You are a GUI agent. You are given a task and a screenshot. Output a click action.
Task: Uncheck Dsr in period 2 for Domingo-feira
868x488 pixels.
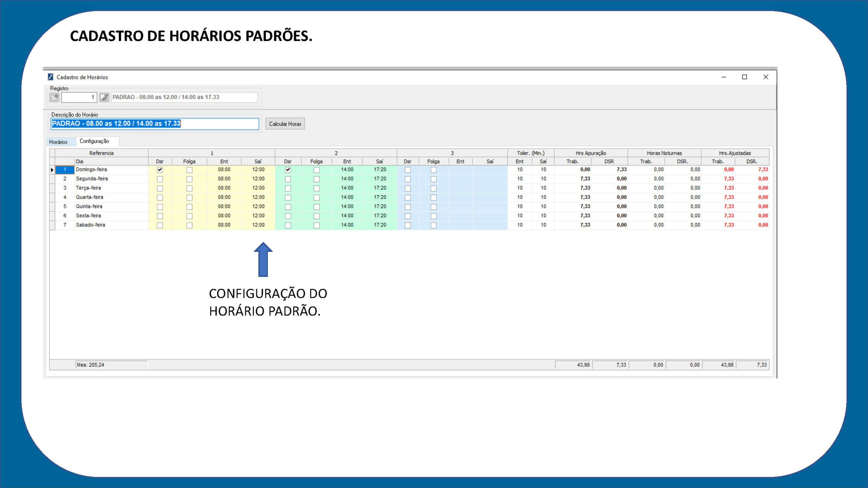288,170
